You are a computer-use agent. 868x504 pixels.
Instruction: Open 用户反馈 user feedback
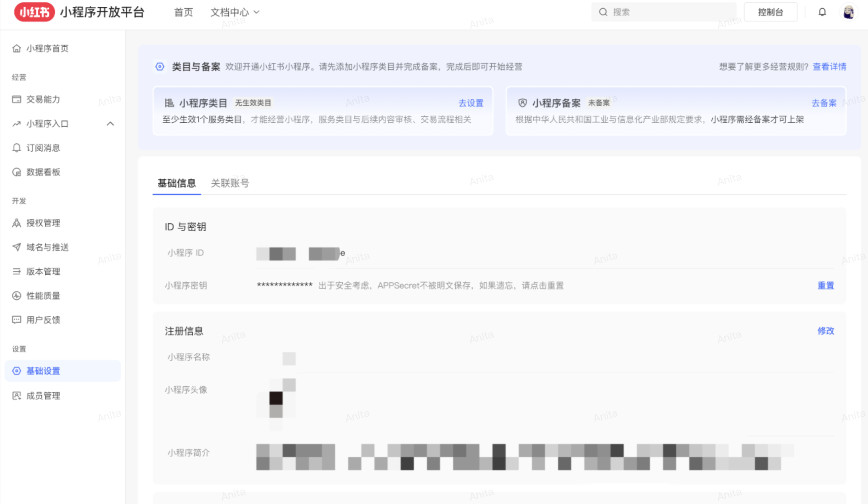pos(43,320)
